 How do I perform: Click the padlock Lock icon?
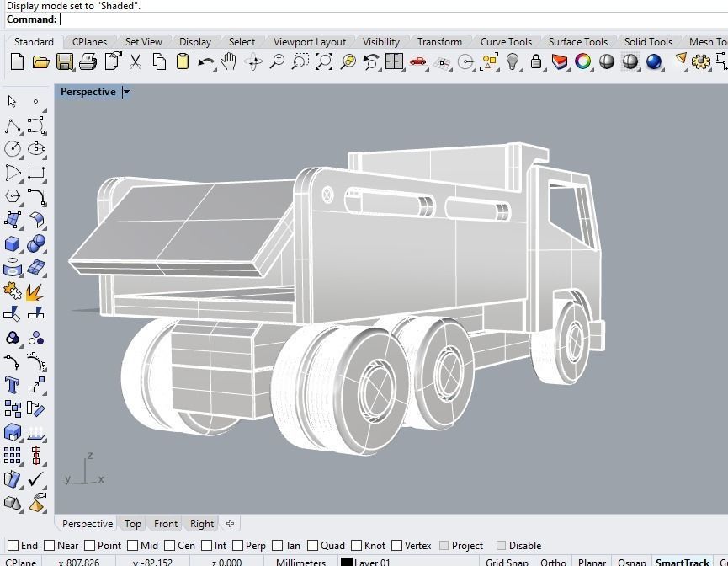pos(536,61)
